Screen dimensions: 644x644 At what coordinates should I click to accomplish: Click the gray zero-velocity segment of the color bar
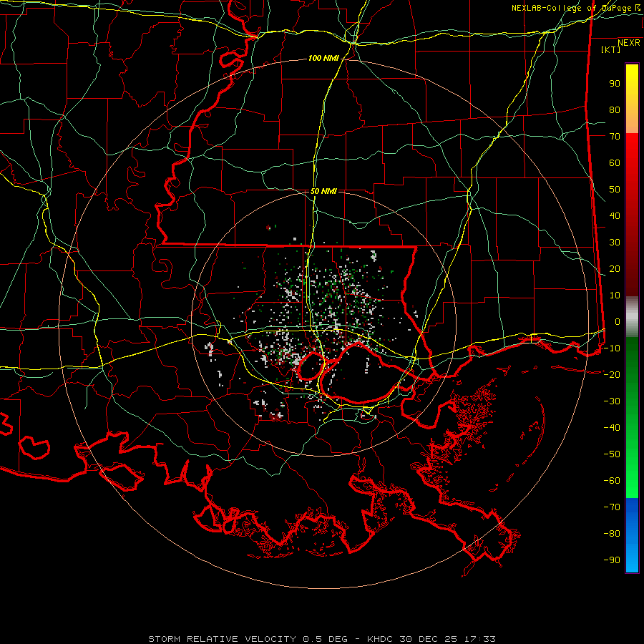pyautogui.click(x=632, y=317)
